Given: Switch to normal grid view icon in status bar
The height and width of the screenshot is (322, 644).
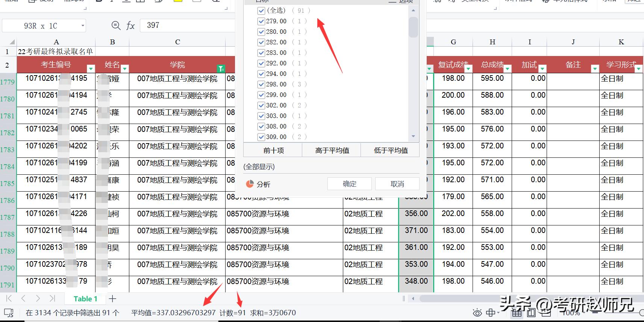Looking at the screenshot, I should tap(517, 313).
